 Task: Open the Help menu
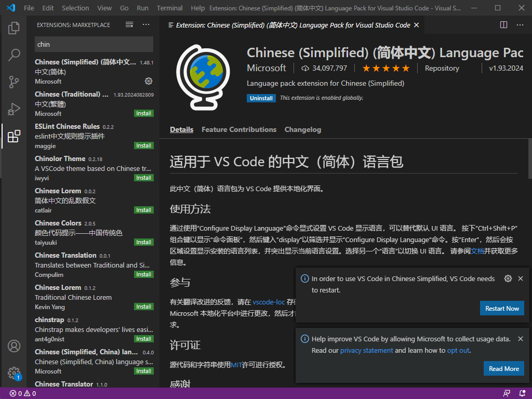(197, 8)
